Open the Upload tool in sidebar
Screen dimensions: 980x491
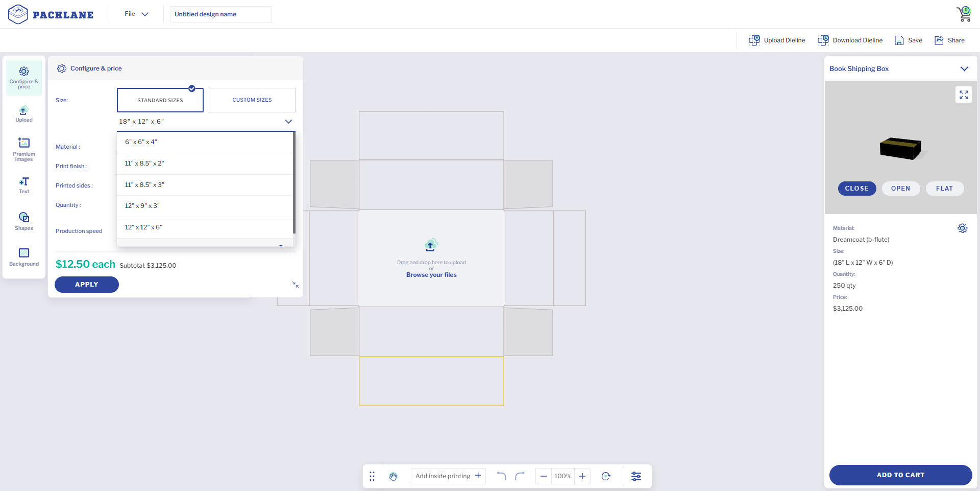pos(23,114)
